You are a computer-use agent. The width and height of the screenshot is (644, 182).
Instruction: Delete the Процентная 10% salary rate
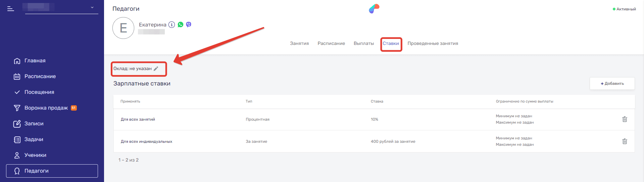click(x=625, y=119)
